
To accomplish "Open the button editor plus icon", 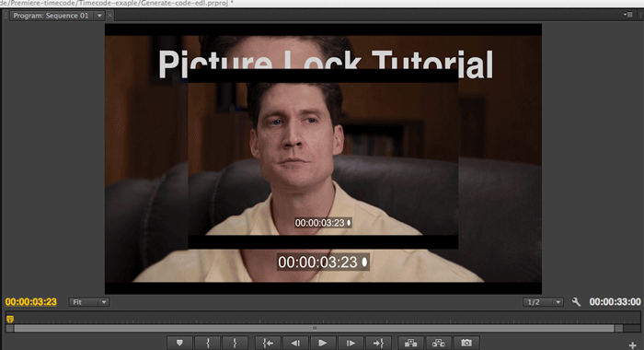I will click(633, 345).
